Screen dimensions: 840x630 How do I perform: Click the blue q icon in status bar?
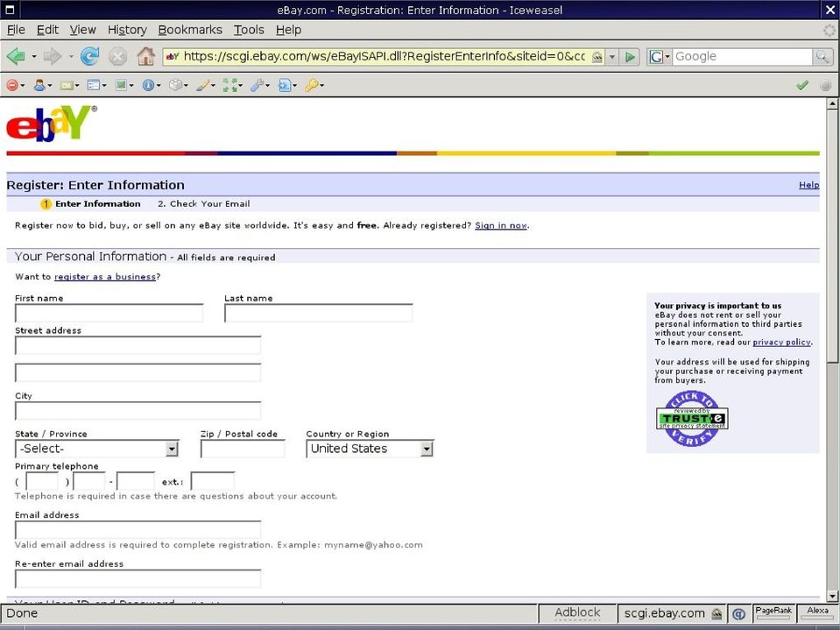point(738,614)
